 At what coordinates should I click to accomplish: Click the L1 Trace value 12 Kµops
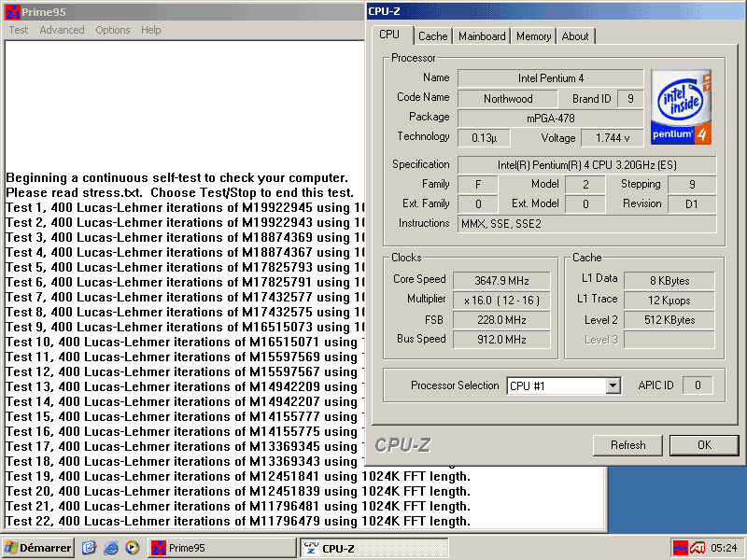(x=669, y=301)
